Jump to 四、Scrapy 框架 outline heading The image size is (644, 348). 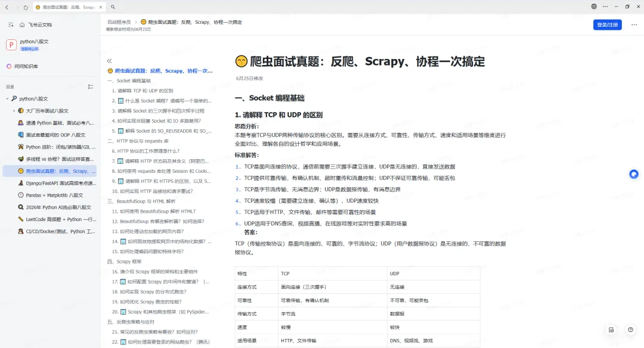click(x=124, y=262)
